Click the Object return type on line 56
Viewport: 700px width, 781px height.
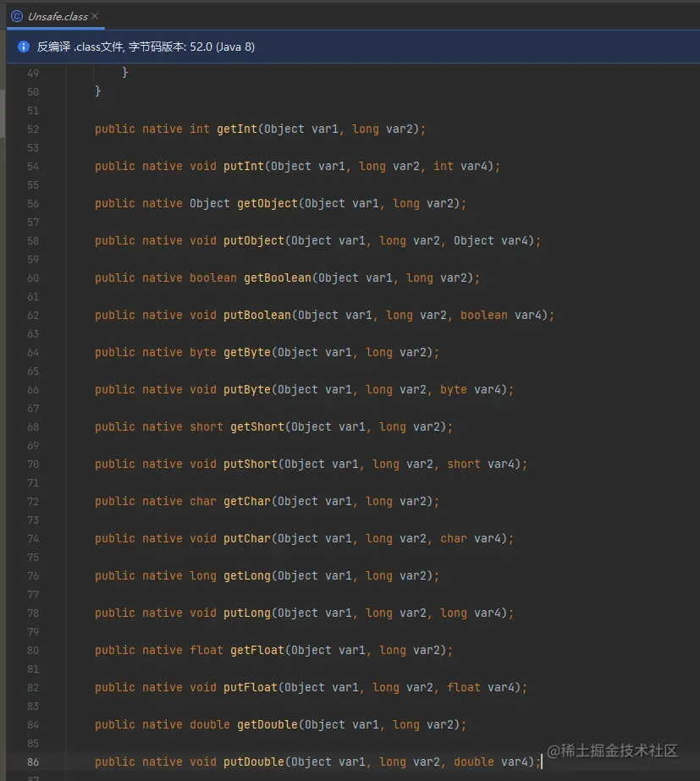click(x=210, y=204)
